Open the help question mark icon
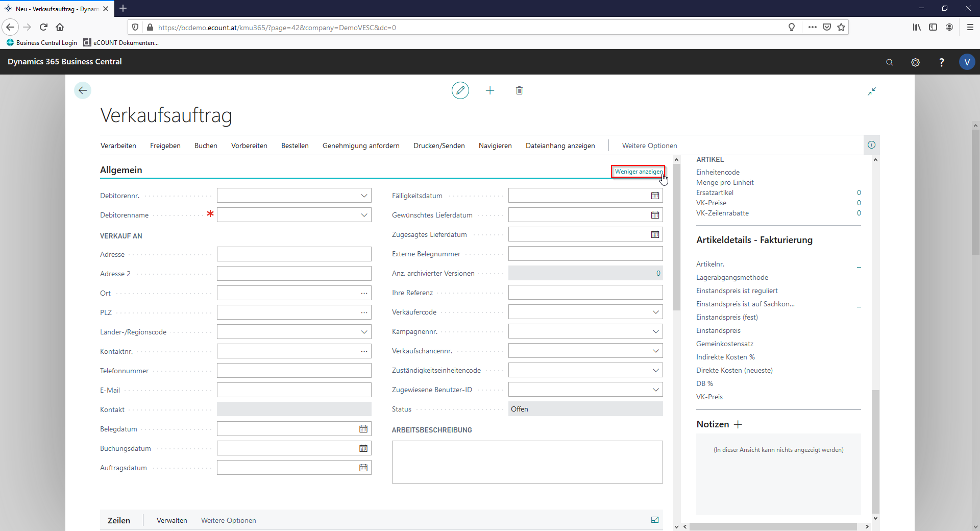This screenshot has width=980, height=531. [x=941, y=62]
